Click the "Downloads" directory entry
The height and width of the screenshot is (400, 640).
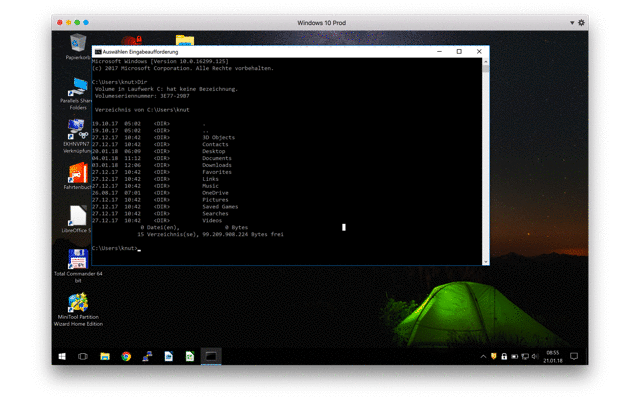click(217, 165)
